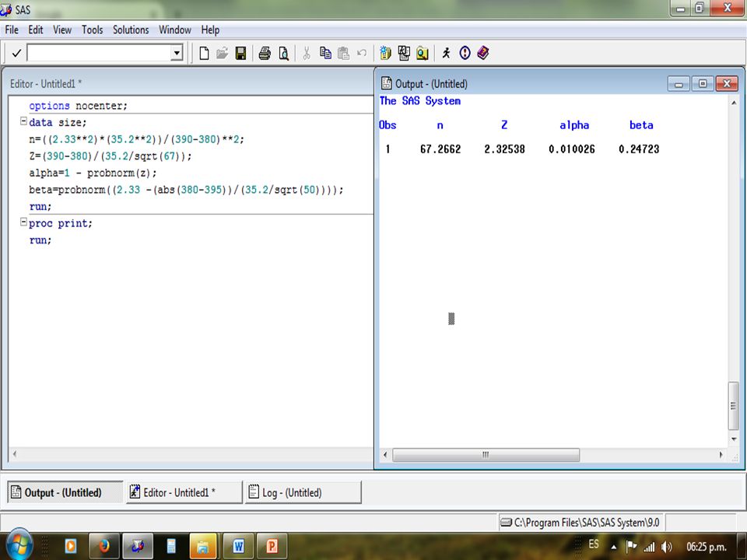The height and width of the screenshot is (560, 747).
Task: Open the Window menu
Action: (x=175, y=30)
